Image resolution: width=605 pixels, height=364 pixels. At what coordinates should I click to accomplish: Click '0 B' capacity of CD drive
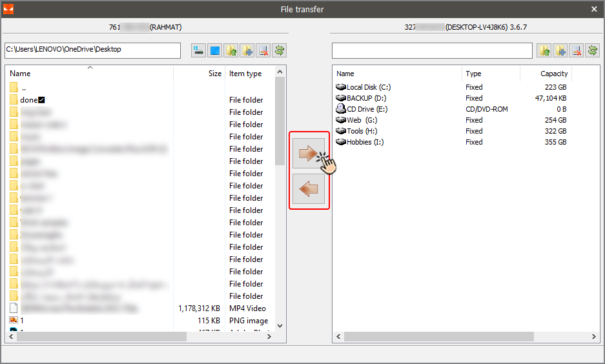tap(561, 109)
